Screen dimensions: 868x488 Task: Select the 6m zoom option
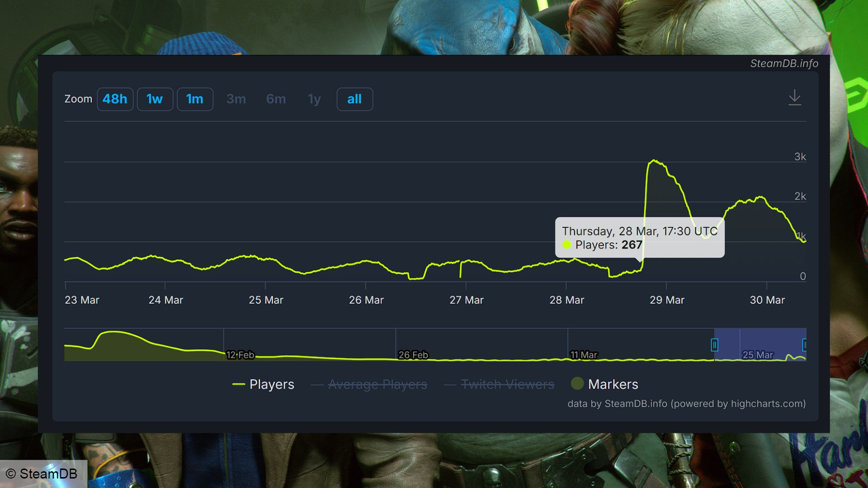tap(275, 99)
